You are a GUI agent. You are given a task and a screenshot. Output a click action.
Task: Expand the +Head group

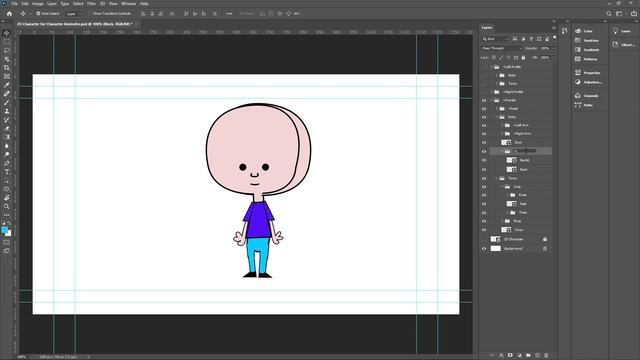[x=497, y=109]
